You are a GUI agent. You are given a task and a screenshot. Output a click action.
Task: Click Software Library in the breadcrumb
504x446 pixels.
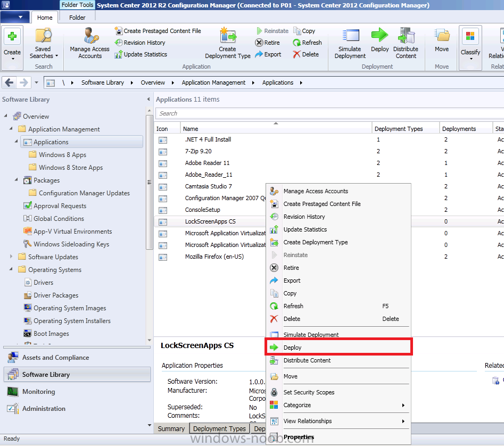103,82
